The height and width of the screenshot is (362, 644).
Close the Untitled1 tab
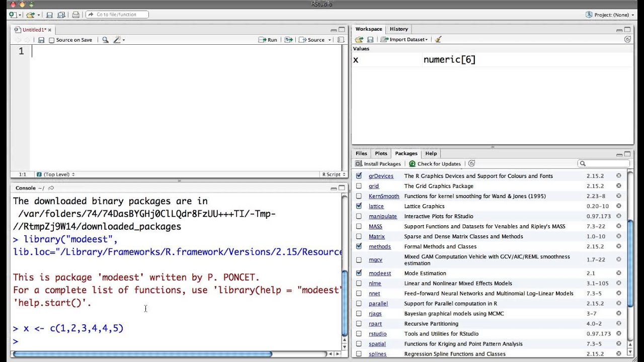coord(50,30)
